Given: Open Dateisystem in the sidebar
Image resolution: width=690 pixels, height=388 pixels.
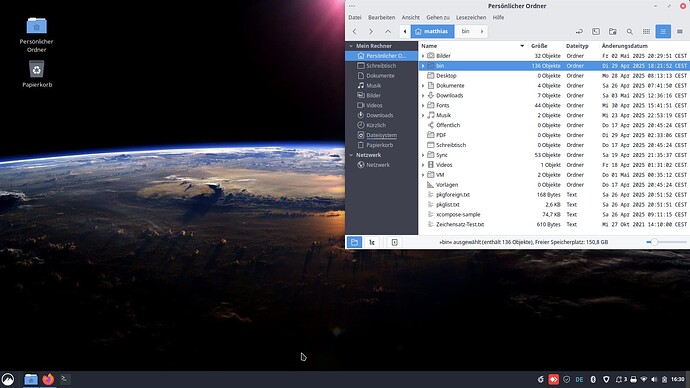Looking at the screenshot, I should [381, 135].
